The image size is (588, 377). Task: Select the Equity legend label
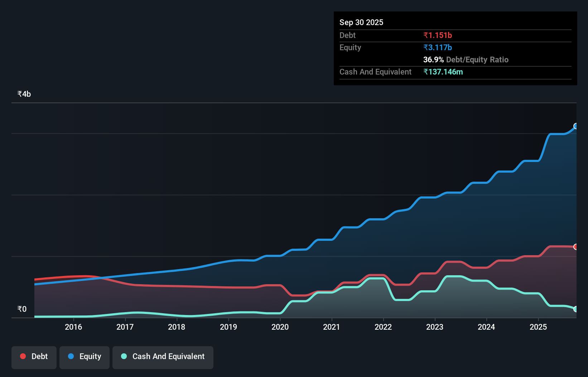pos(90,356)
